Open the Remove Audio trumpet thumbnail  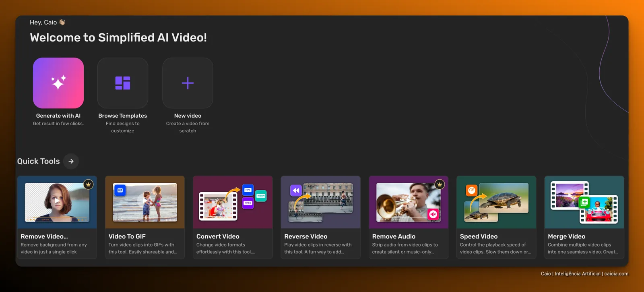click(x=409, y=202)
